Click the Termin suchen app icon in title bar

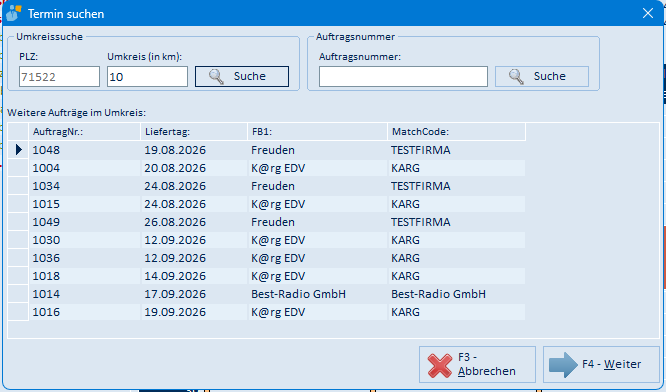click(14, 13)
